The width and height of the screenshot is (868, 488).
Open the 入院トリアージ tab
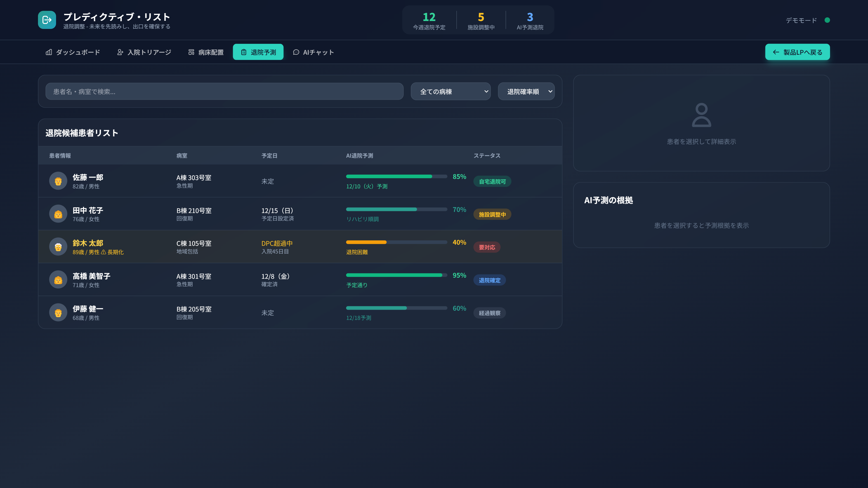[x=144, y=52]
